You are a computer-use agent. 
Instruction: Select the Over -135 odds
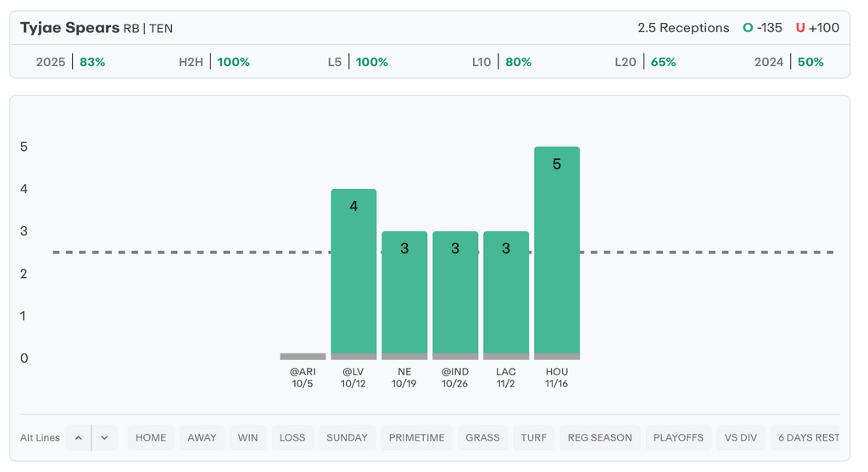[x=762, y=28]
